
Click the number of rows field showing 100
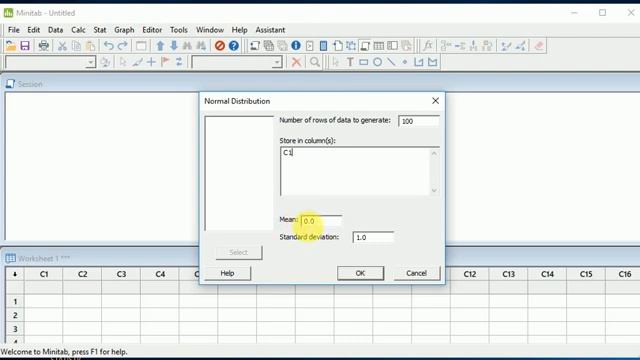[x=419, y=121]
